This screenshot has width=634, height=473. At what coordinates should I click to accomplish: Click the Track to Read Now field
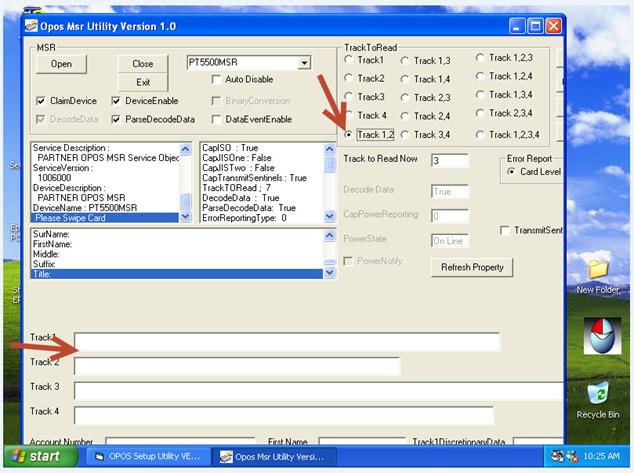point(450,160)
